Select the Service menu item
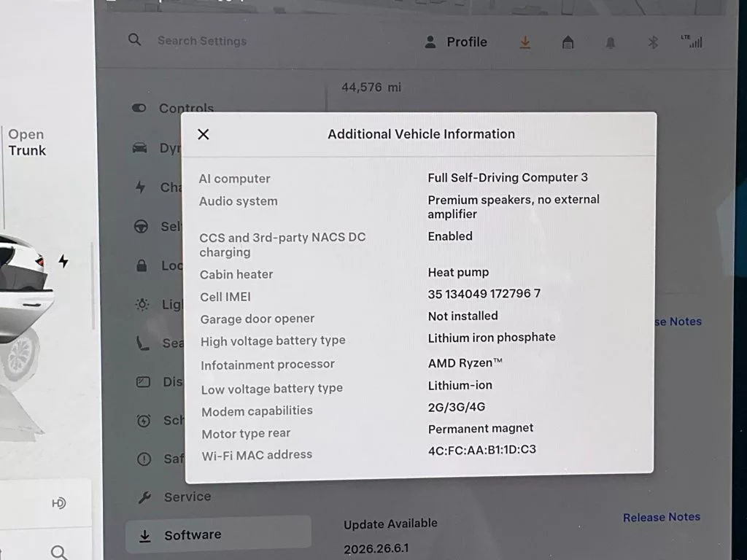The width and height of the screenshot is (747, 560). coord(175,497)
